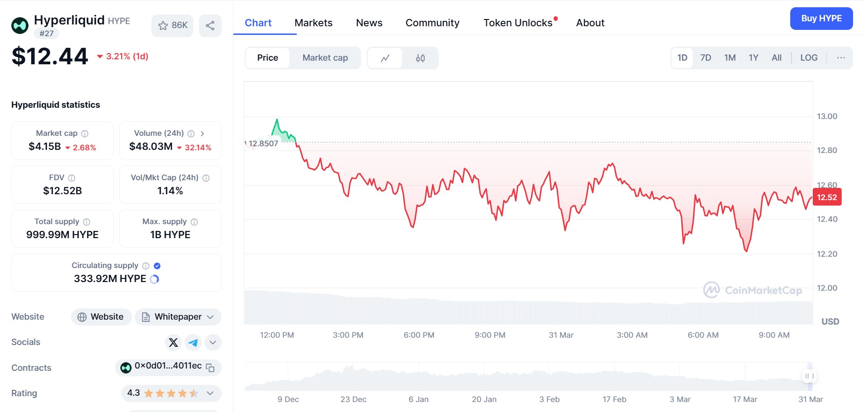Grab the chart range slider handle

coord(809,376)
